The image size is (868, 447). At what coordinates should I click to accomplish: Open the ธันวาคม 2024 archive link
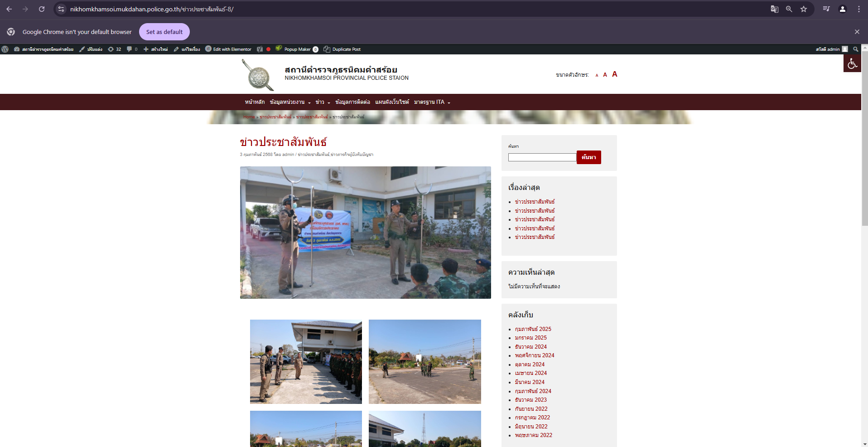(530, 347)
